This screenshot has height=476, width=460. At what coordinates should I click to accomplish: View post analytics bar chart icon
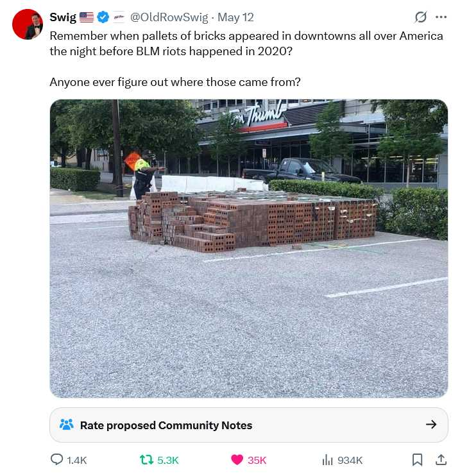328,459
